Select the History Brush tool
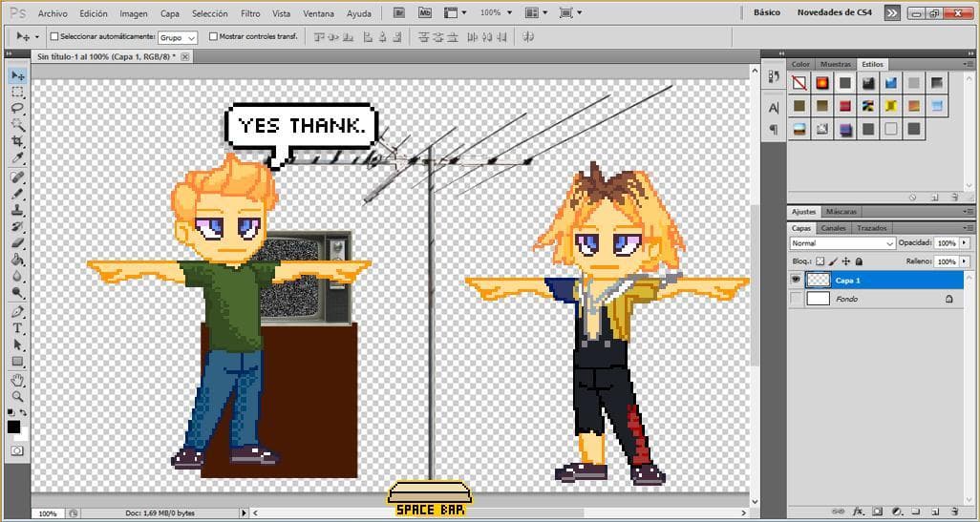The height and width of the screenshot is (522, 980). [x=17, y=227]
